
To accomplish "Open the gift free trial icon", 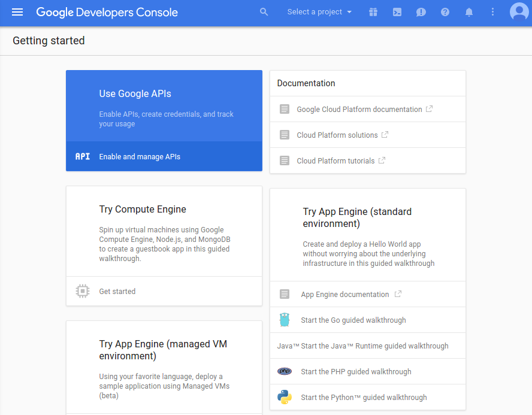I will click(x=373, y=12).
